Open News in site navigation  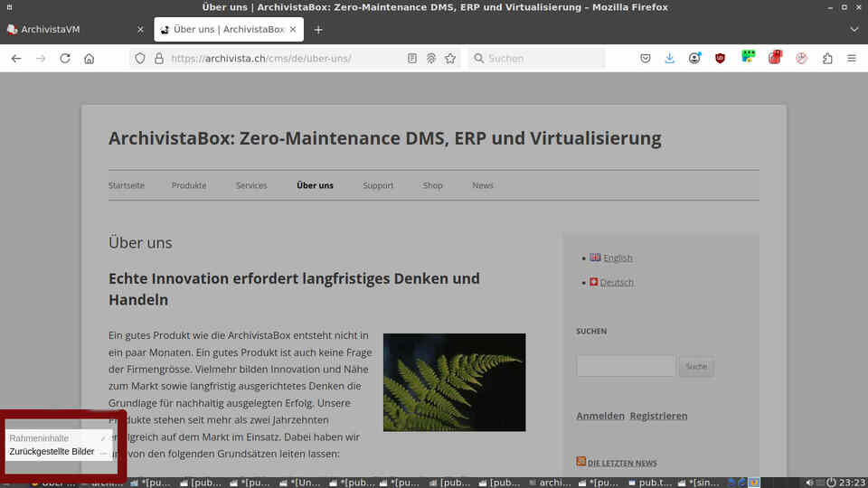coord(483,185)
